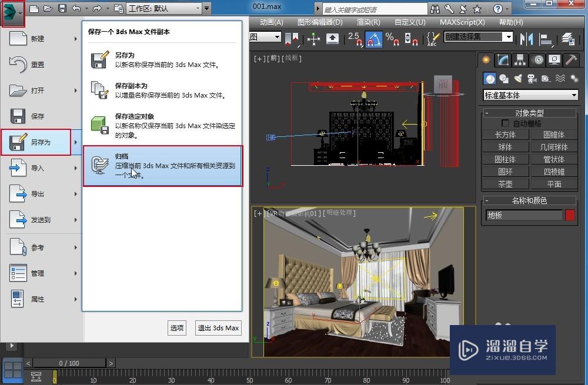588x385 pixels.
Task: Click the 圆柱体 primitive button
Action: tap(505, 159)
